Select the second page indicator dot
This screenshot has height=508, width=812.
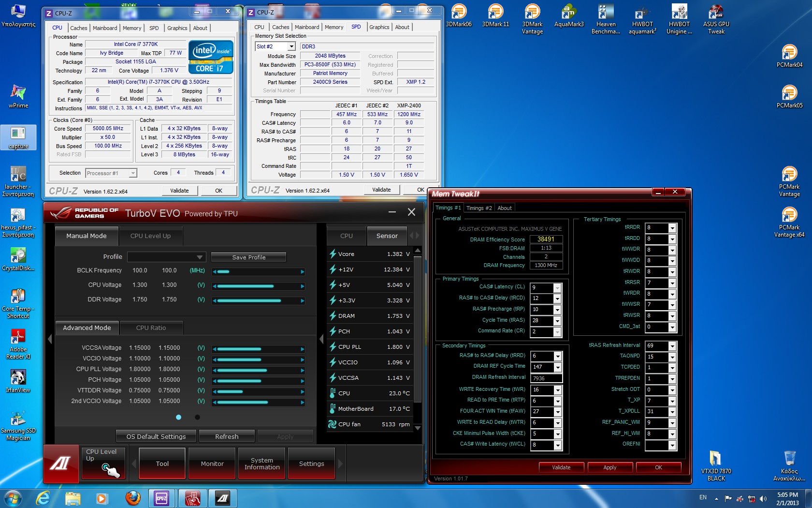197,417
